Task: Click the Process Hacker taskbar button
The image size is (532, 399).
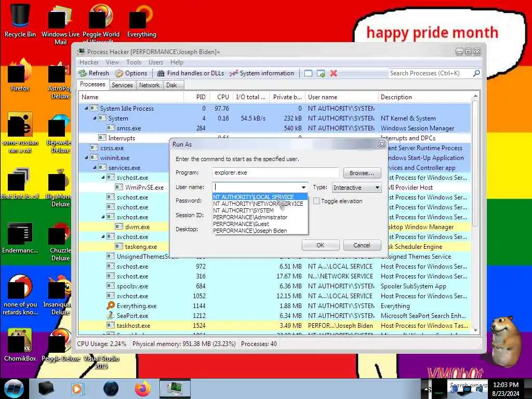Action: [175, 389]
